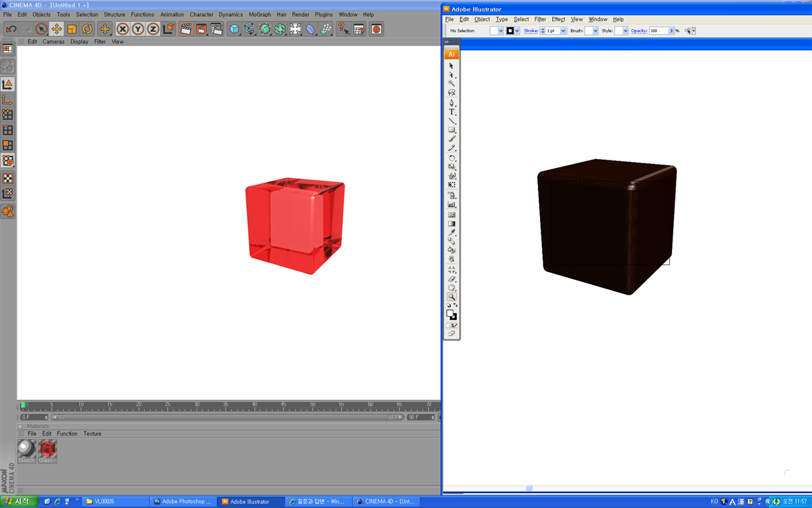The image size is (812, 508).
Task: Click the Opacity link in Illustrator control bar
Action: [639, 31]
